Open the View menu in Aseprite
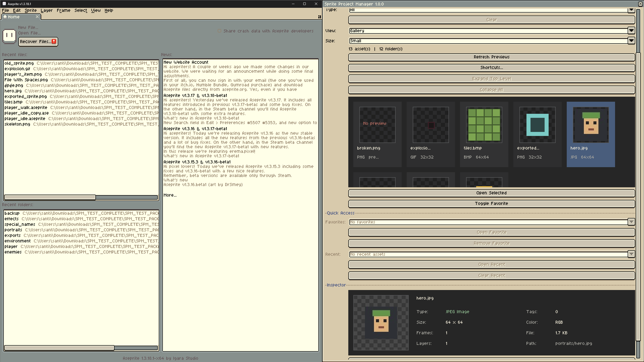Image resolution: width=644 pixels, height=362 pixels. (96, 10)
